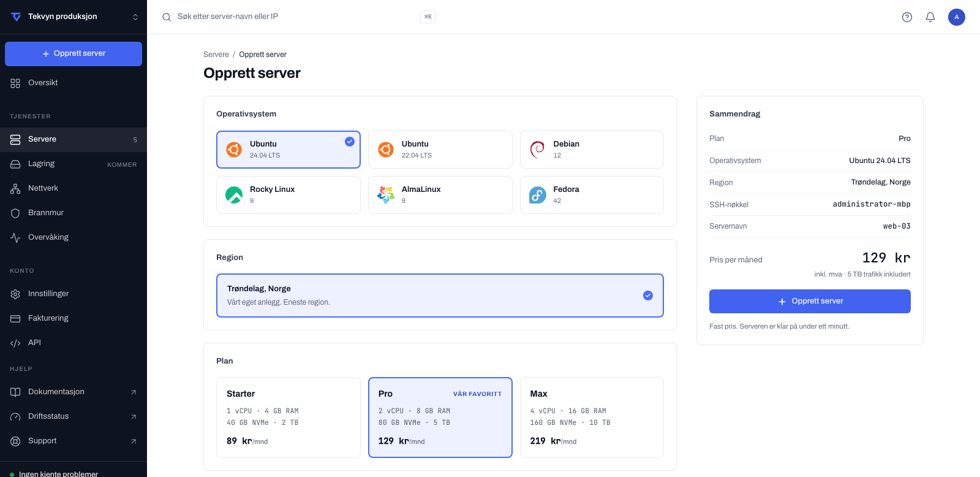Click the Brannmur shield icon
This screenshot has width=980, height=477.
point(15,213)
